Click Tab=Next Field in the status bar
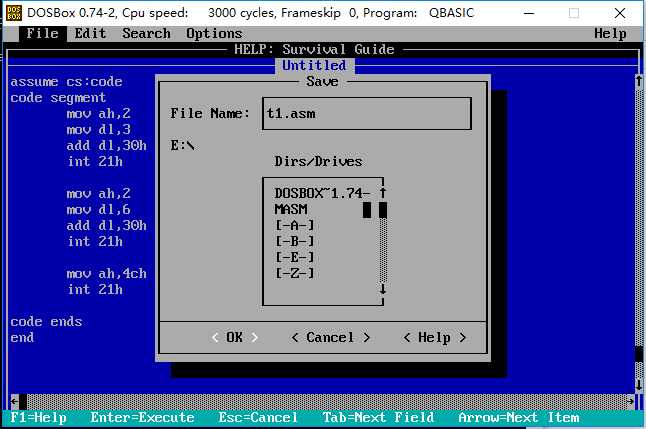646x429 pixels. click(378, 417)
